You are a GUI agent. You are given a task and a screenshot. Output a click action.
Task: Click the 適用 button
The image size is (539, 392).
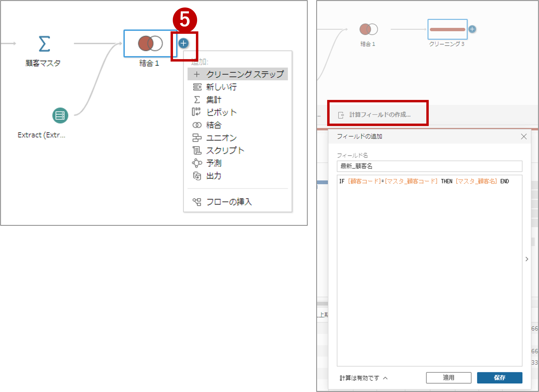click(449, 378)
